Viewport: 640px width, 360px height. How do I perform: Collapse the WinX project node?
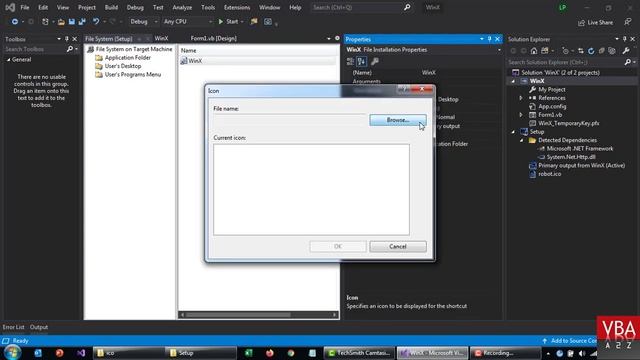[x=513, y=81]
